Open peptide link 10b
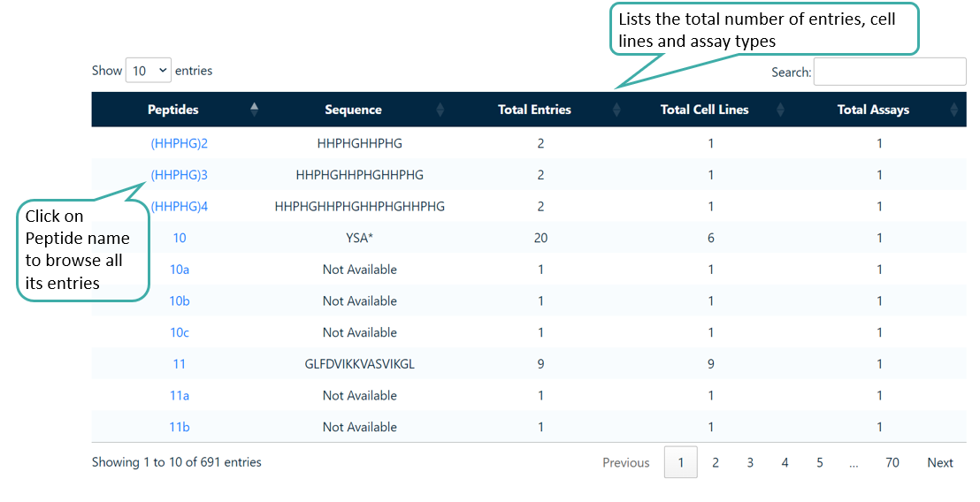This screenshot has height=502, width=980. click(x=180, y=301)
